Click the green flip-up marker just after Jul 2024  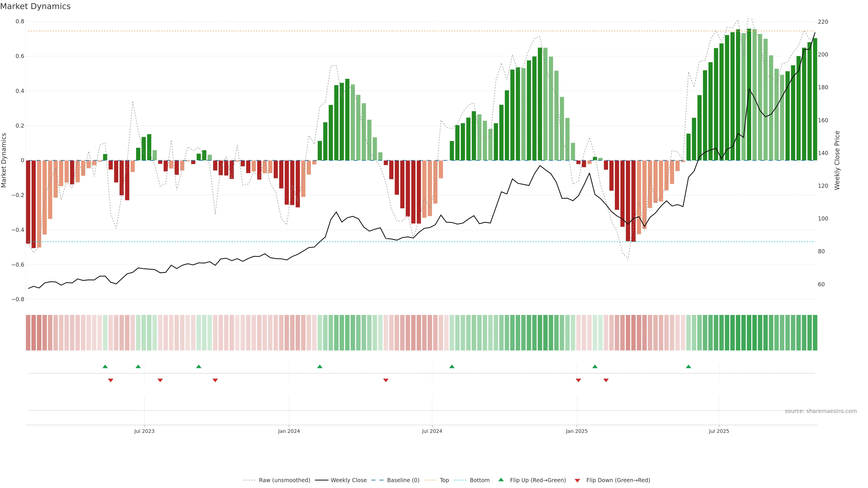(452, 366)
